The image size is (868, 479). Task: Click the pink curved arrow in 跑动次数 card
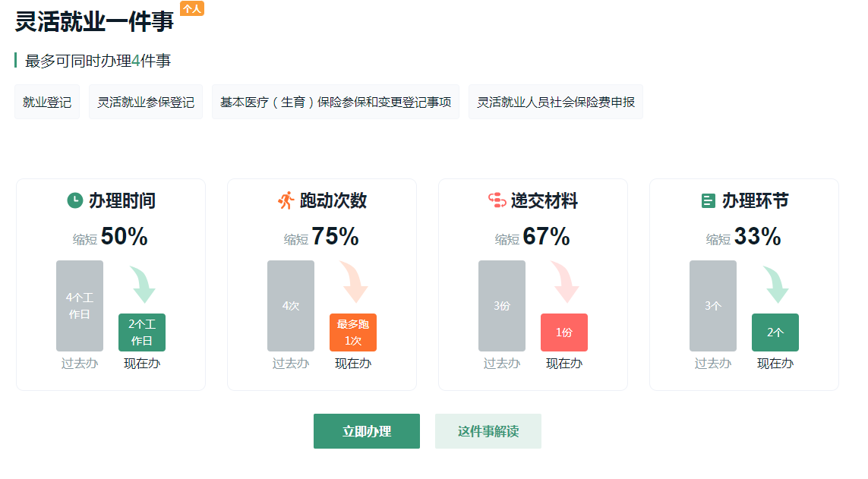click(355, 282)
